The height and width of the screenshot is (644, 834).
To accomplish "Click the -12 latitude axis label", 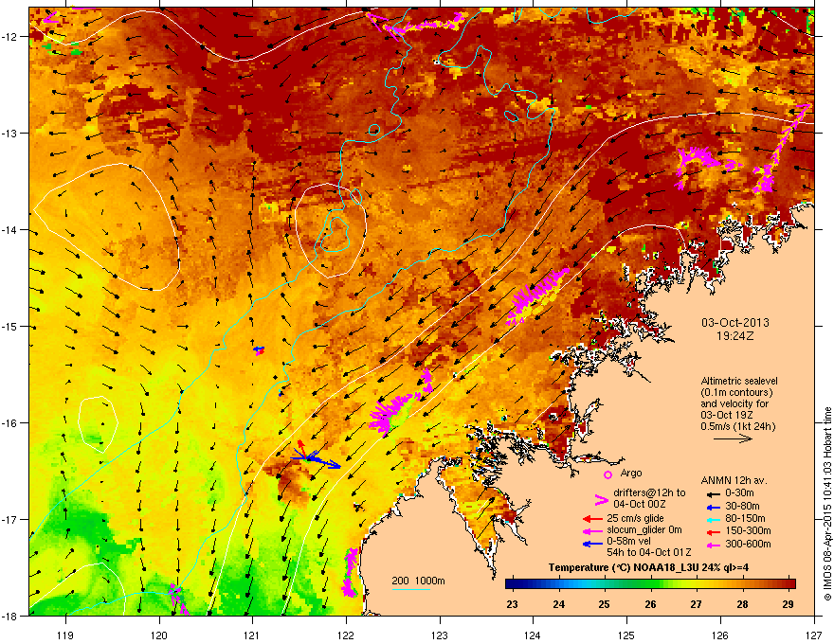I will coord(10,37).
